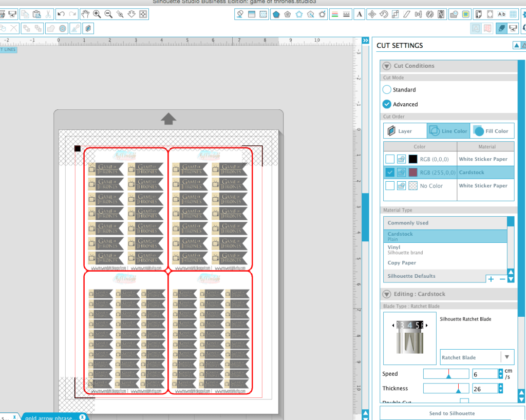Open the Nesting window icon
Image resolution: width=526 pixels, height=420 pixels.
[441, 14]
